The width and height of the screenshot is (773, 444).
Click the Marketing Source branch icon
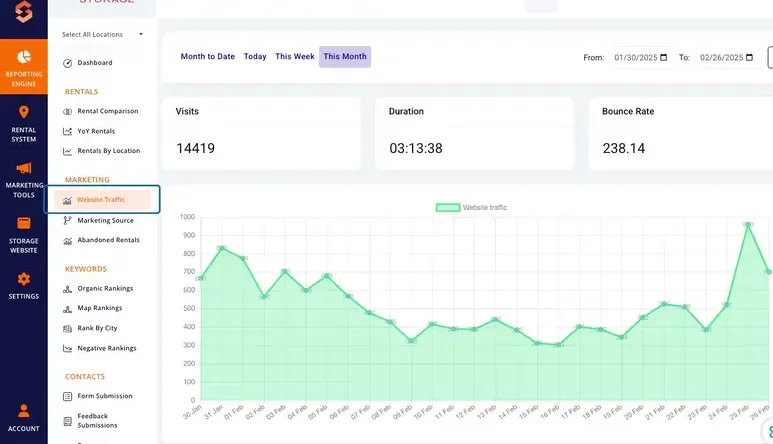coord(68,220)
